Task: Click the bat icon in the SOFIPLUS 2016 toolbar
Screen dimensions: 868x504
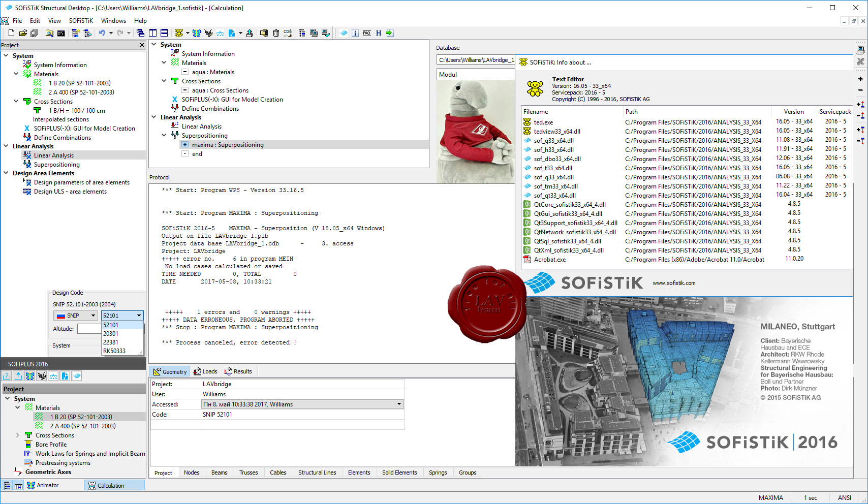Action: coord(42,376)
